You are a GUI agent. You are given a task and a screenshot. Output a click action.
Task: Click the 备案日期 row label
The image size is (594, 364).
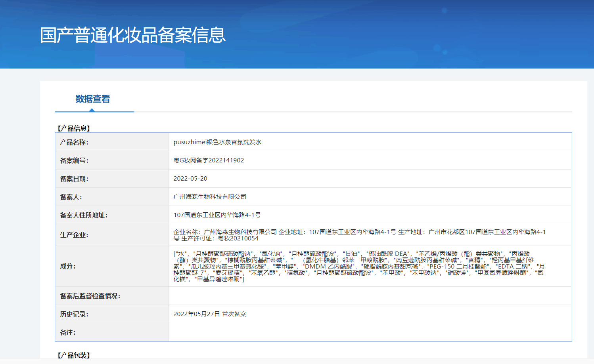coord(74,179)
